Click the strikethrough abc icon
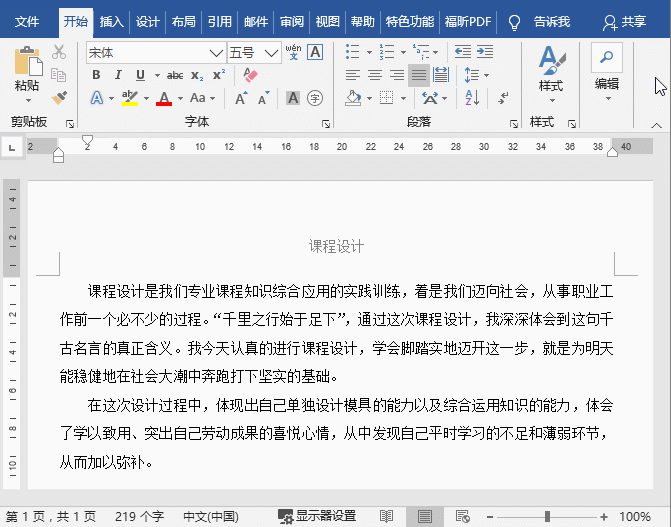Screen dimensions: 671x527 tap(175, 76)
